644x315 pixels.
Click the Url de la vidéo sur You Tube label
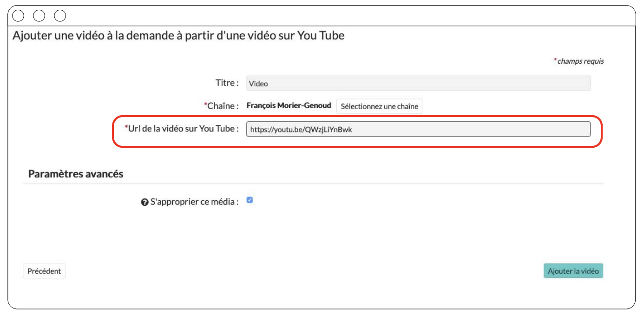coord(184,129)
